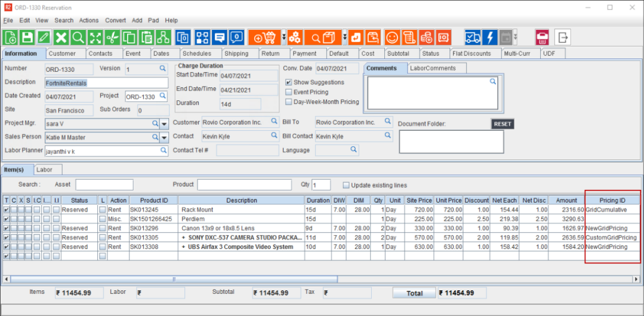
Task: Click the Total button
Action: point(414,293)
